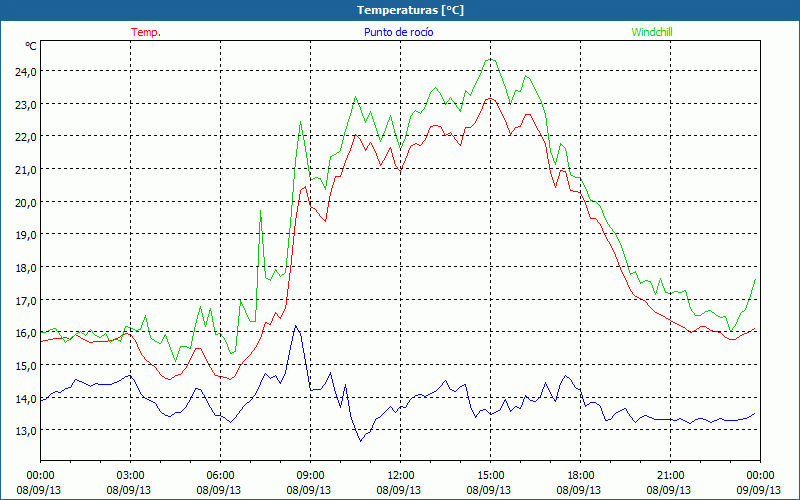Click the 17,0 value on the y-axis
The image size is (800, 500).
pyautogui.click(x=26, y=300)
